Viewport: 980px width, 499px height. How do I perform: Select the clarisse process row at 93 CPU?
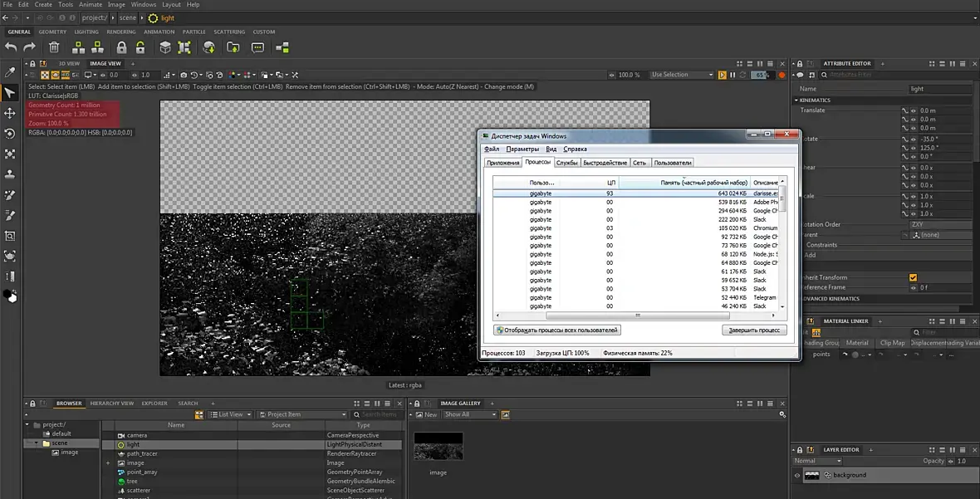point(635,193)
